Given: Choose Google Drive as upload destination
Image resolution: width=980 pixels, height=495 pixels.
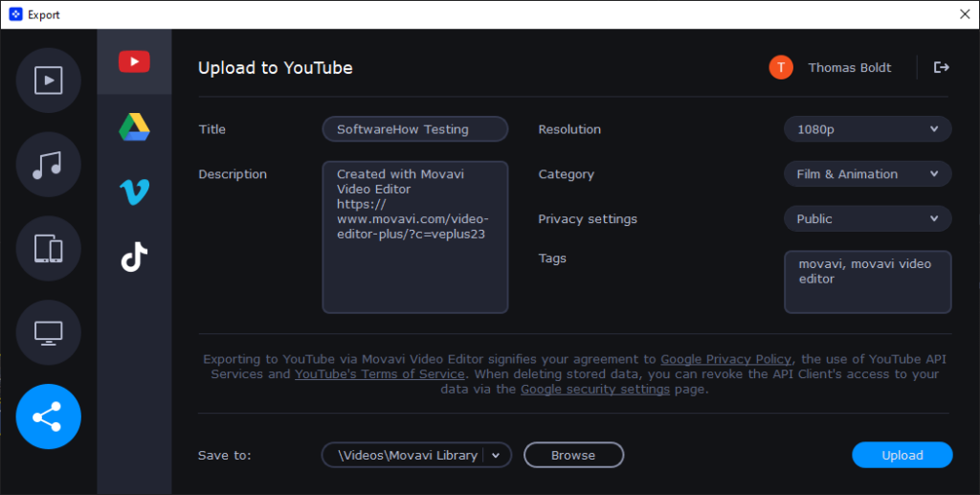Looking at the screenshot, I should click(x=134, y=127).
